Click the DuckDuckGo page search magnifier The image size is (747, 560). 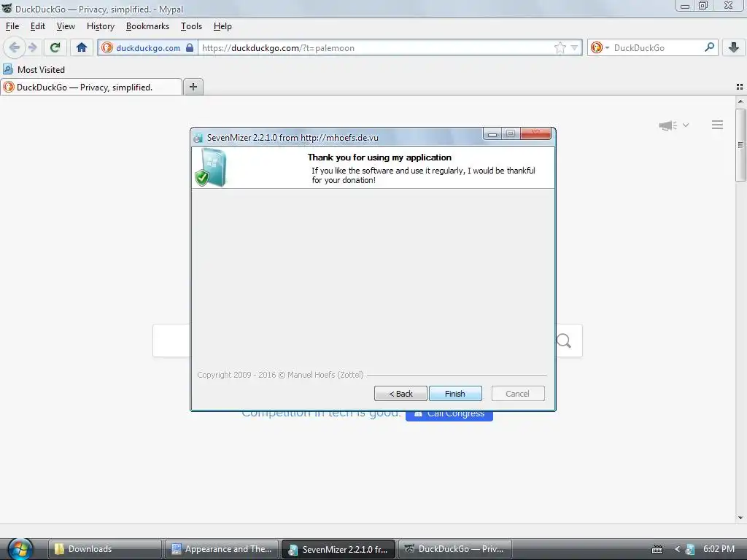pyautogui.click(x=564, y=341)
